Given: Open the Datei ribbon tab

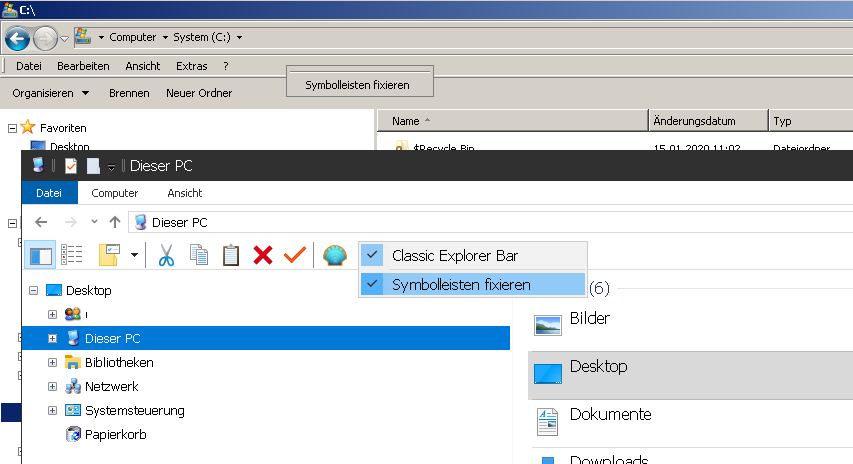Looking at the screenshot, I should tap(49, 193).
